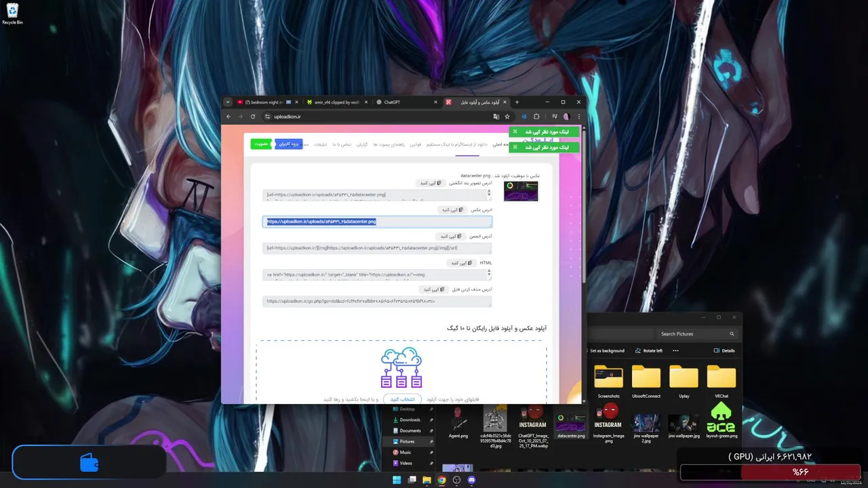Screen dimensions: 868x488
Task: Copy the forum address (آدرس انجمن)
Action: point(451,237)
